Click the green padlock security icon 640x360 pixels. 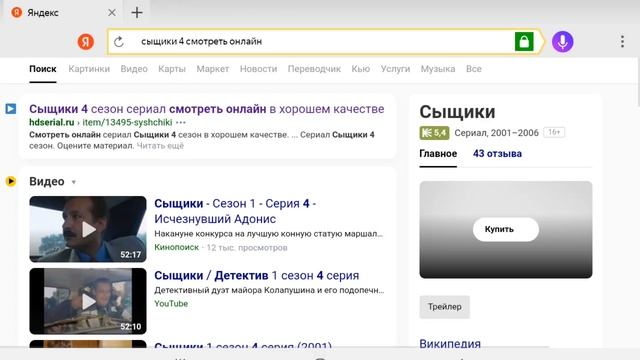pos(524,41)
